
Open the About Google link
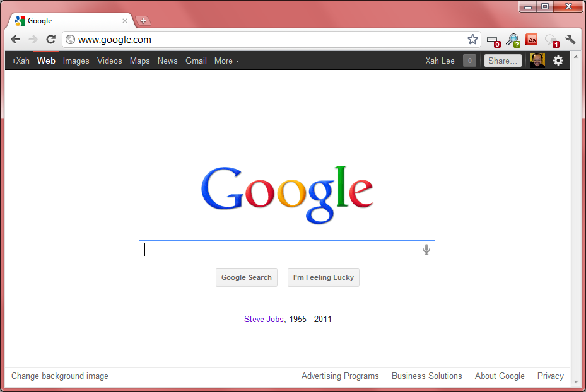(x=500, y=376)
